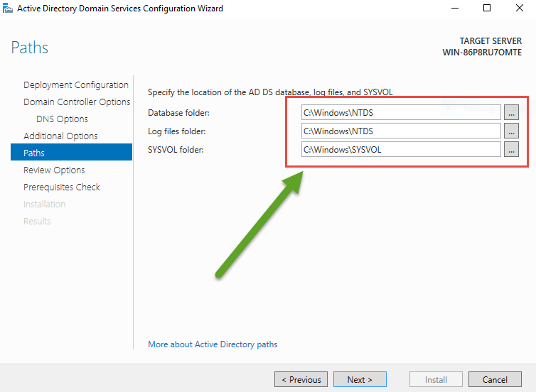Open the Prerequisites Check step
The image size is (536, 392).
[x=62, y=187]
